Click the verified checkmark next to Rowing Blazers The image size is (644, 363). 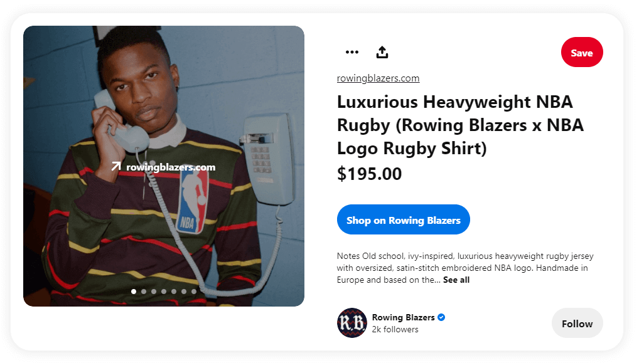point(442,317)
